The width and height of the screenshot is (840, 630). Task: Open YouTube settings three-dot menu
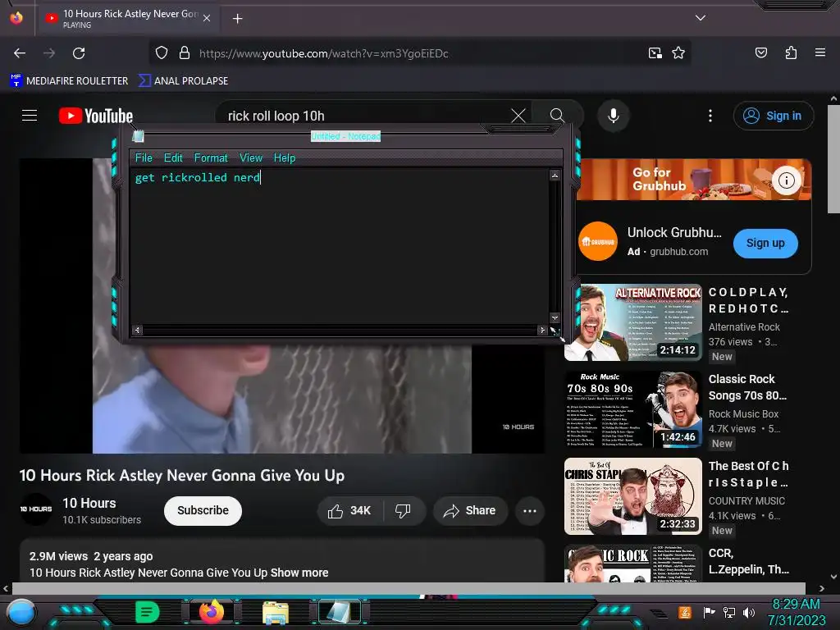pos(710,115)
